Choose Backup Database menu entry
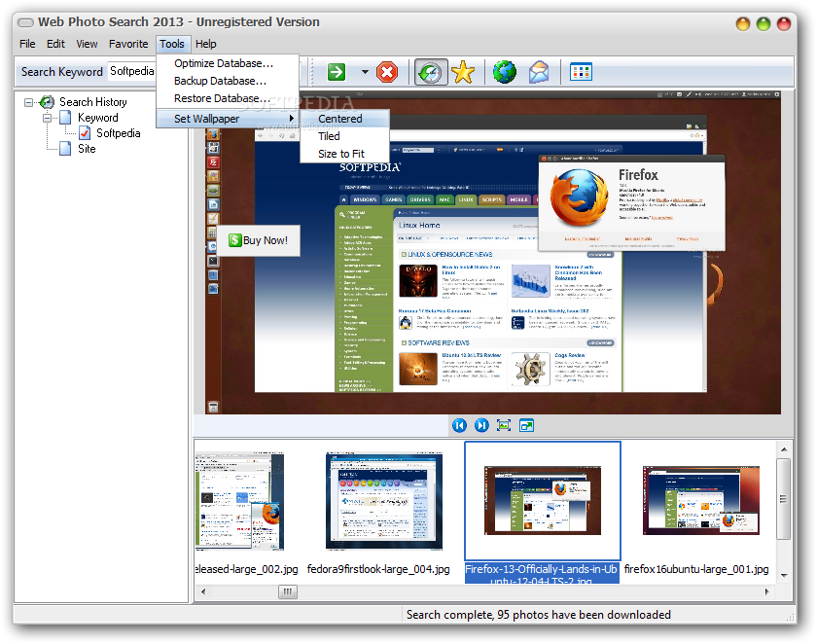Image resolution: width=817 pixels, height=644 pixels. click(x=228, y=81)
